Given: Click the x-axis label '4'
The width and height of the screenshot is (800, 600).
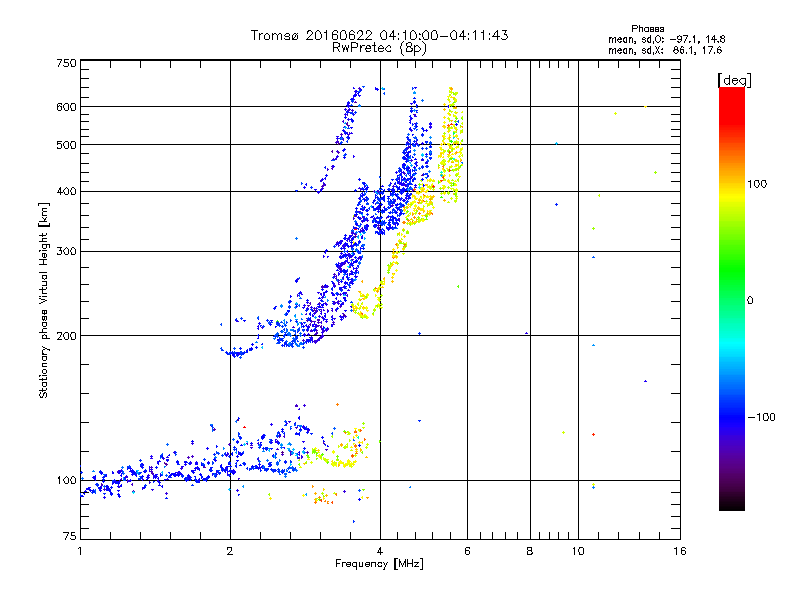Looking at the screenshot, I should tap(380, 551).
